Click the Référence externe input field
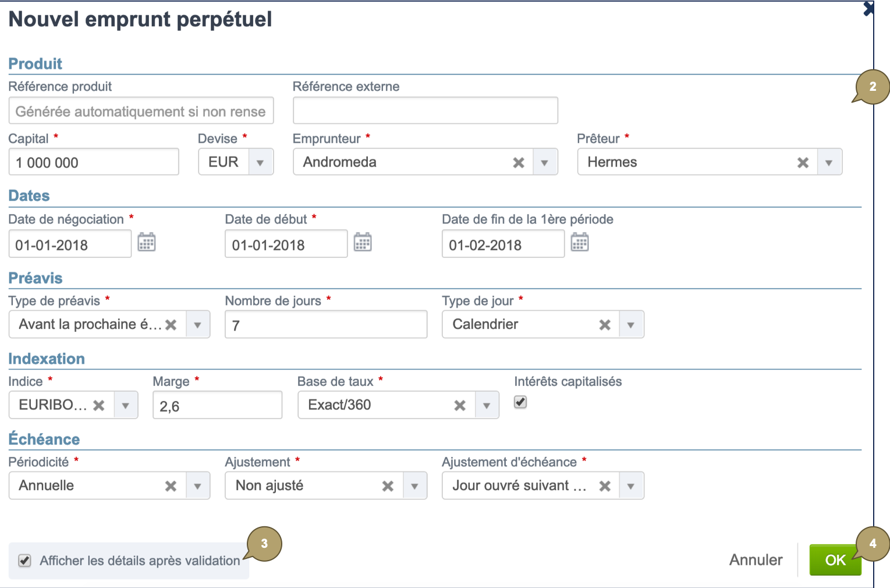890x588 pixels. pos(424,110)
